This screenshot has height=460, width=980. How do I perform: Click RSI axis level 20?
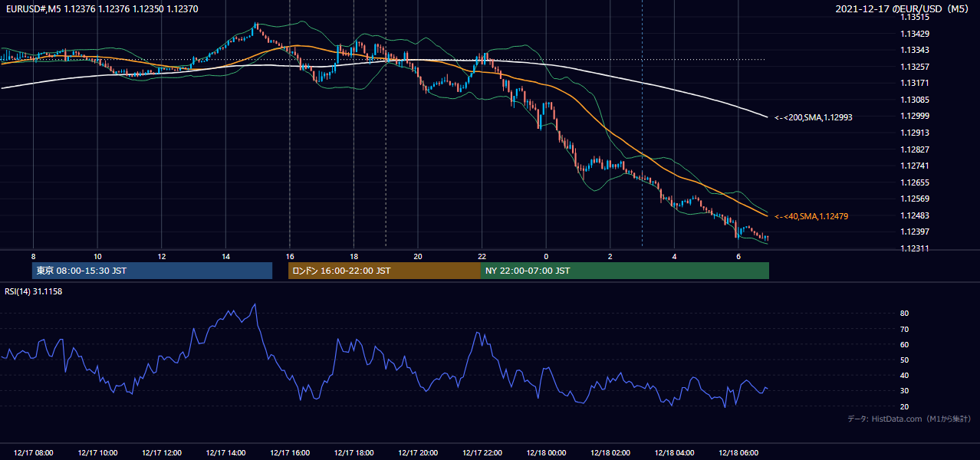[x=905, y=406]
